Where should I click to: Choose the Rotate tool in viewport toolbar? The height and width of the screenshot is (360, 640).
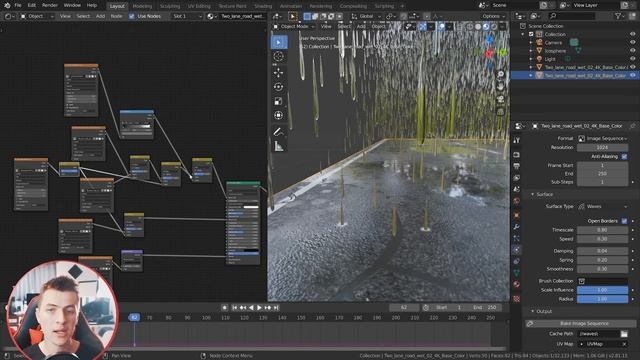(x=279, y=87)
